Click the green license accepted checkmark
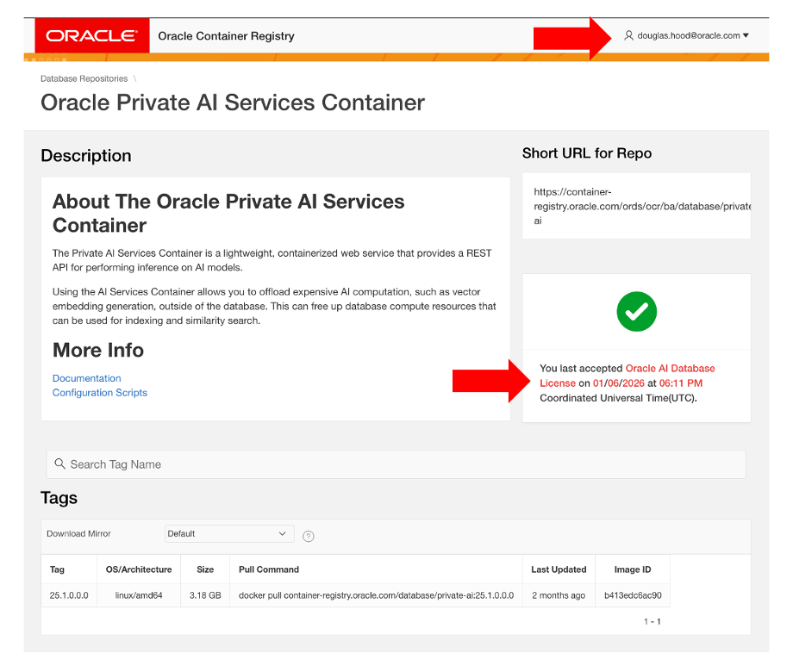The image size is (793, 672). (636, 312)
